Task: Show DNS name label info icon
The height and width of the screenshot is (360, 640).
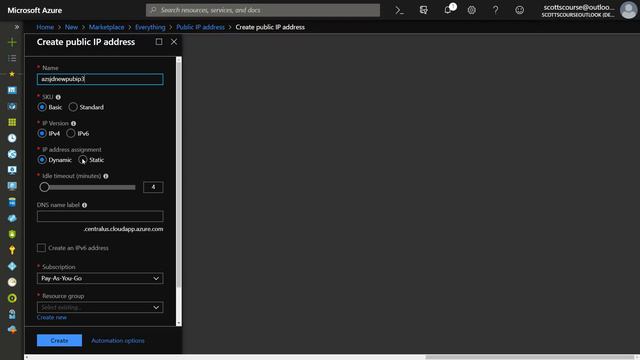Action: point(84,205)
